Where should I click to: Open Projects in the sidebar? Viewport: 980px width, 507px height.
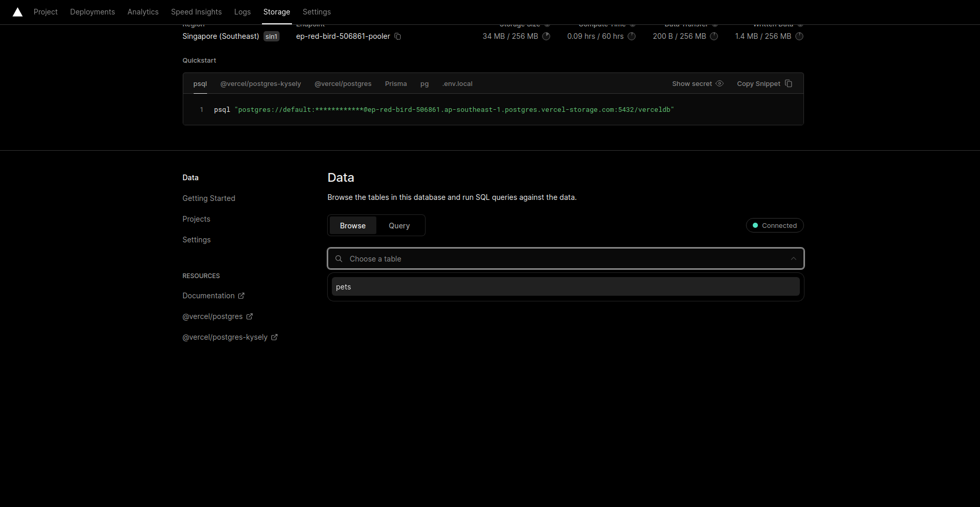[196, 219]
